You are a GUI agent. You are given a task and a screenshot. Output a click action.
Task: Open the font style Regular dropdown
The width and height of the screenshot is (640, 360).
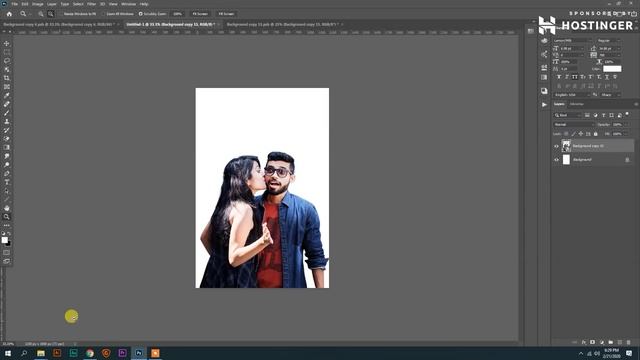[x=609, y=40]
